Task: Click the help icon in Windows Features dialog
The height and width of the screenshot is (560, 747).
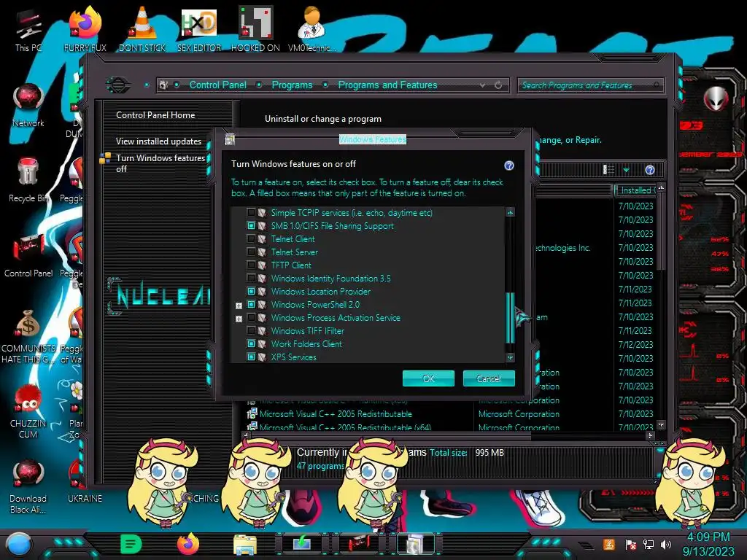Action: tap(508, 166)
